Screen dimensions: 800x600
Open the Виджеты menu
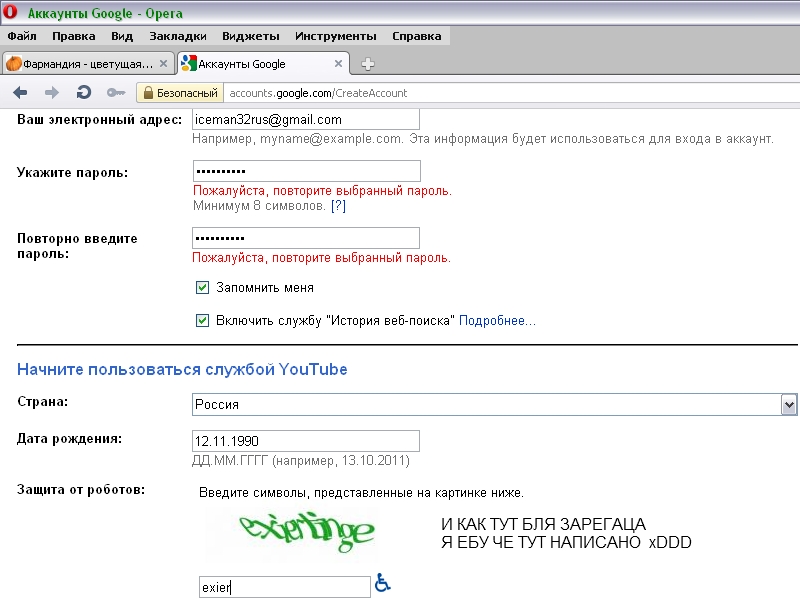(251, 36)
